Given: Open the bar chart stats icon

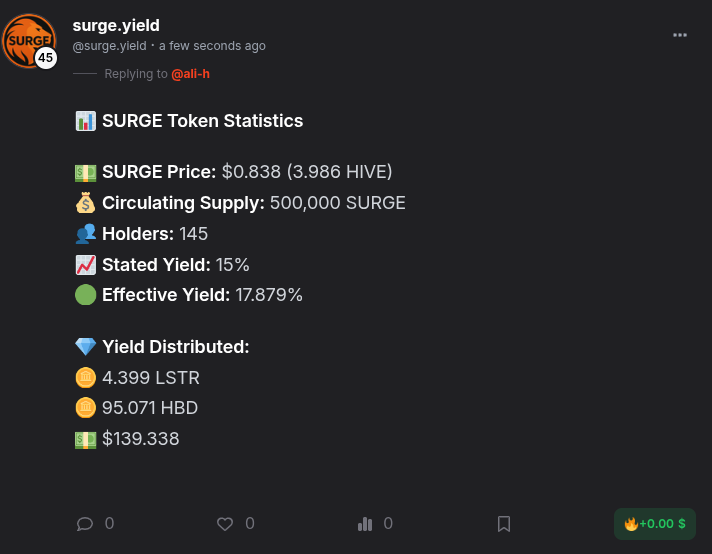Looking at the screenshot, I should click(365, 524).
